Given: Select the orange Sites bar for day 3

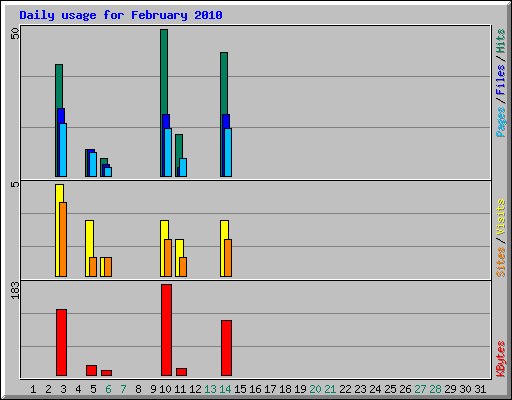Looking at the screenshot, I should point(63,239).
